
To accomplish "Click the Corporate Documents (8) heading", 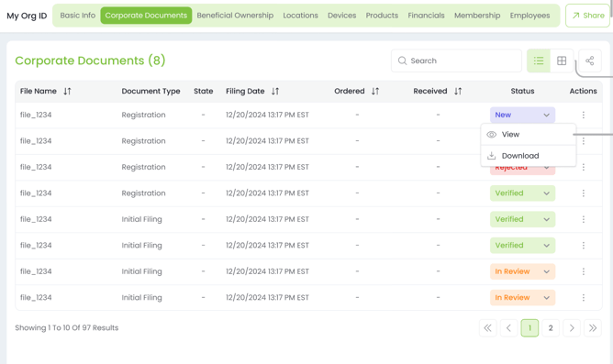I will coord(90,61).
